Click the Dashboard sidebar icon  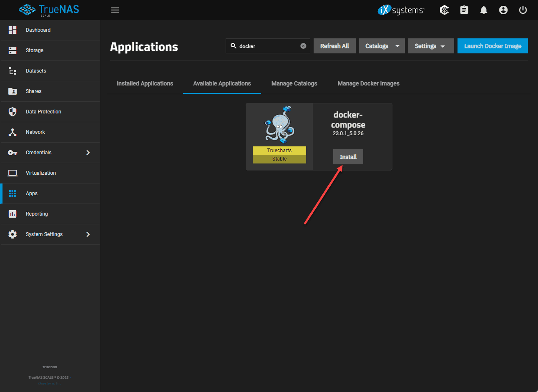pyautogui.click(x=13, y=30)
